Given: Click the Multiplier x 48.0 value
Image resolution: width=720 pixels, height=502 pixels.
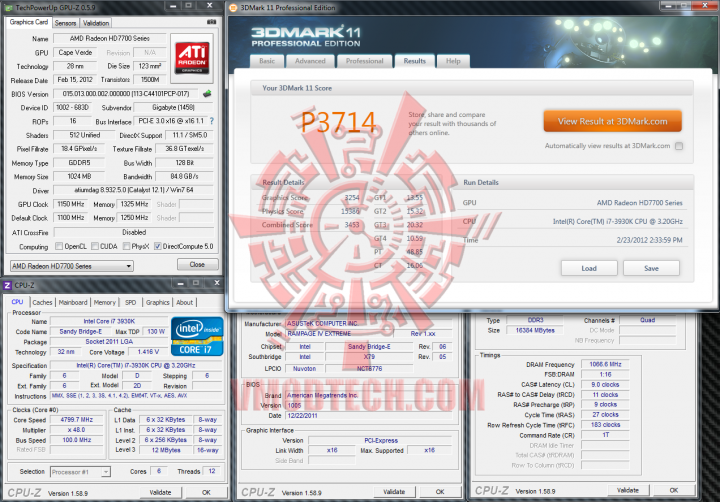Looking at the screenshot, I should [x=77, y=430].
